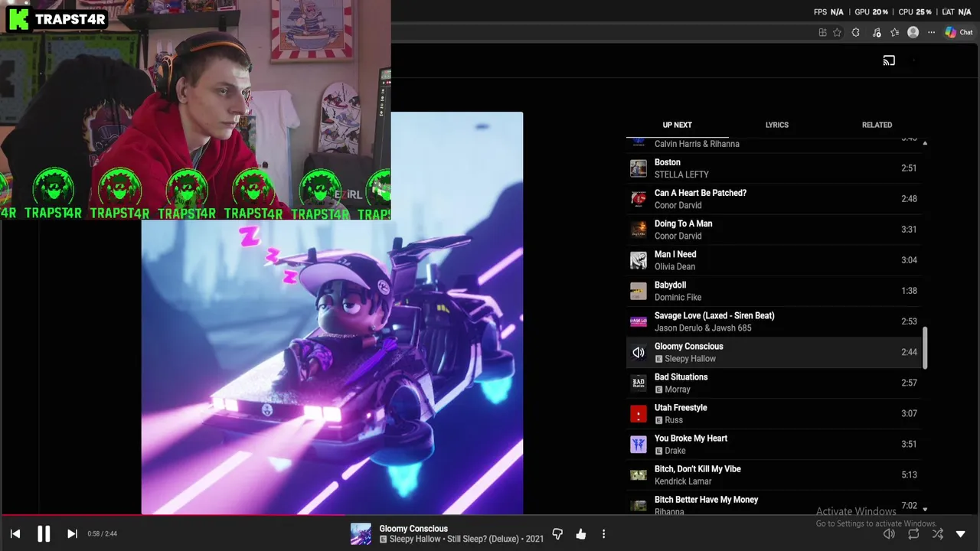This screenshot has width=980, height=551.
Task: Play Bad Situations by Morray
Action: (x=773, y=383)
